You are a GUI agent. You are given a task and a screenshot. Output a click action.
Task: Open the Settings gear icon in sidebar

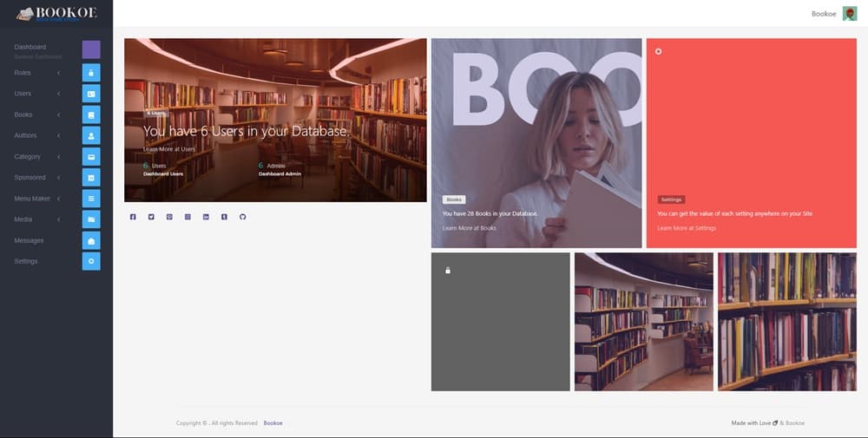click(91, 261)
